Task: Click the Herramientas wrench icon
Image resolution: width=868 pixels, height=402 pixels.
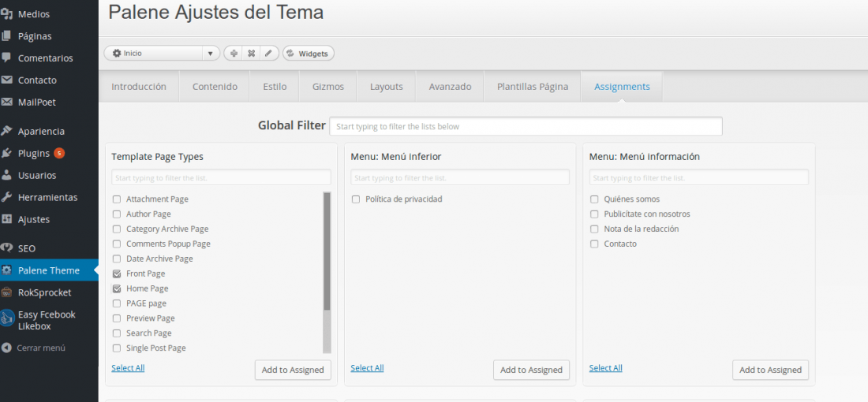Action: [x=6, y=197]
